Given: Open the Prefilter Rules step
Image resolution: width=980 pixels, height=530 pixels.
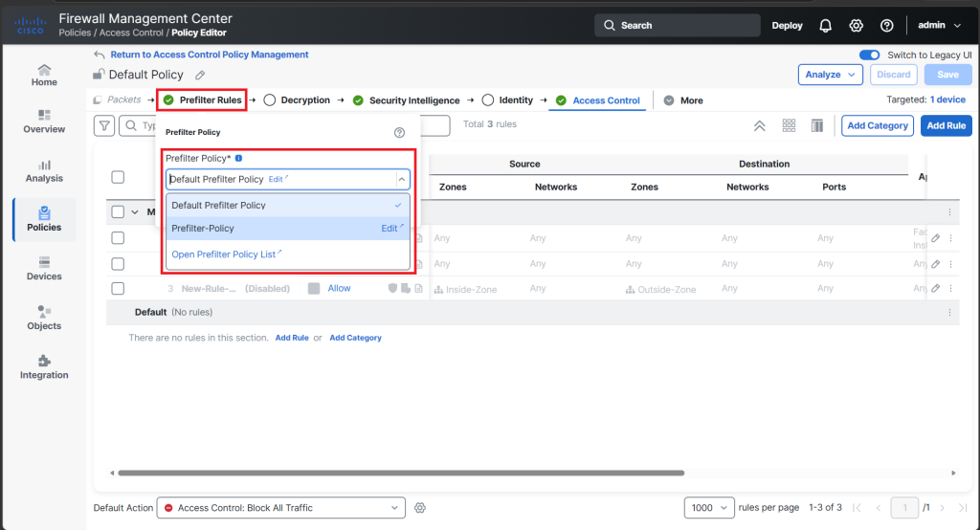Looking at the screenshot, I should coord(203,100).
